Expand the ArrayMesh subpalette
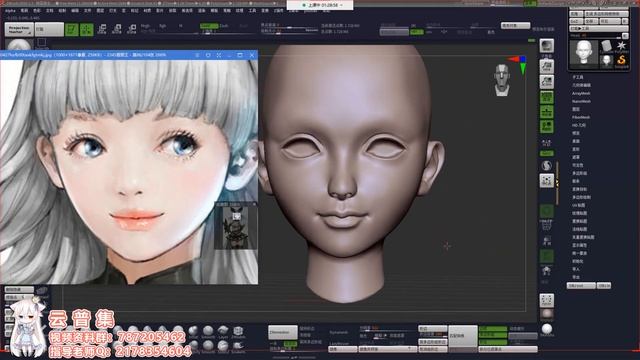This screenshot has height=360, width=640. 581,93
